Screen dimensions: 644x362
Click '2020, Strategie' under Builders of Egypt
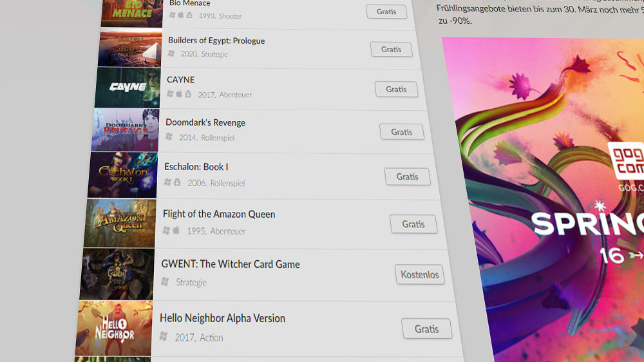[204, 54]
